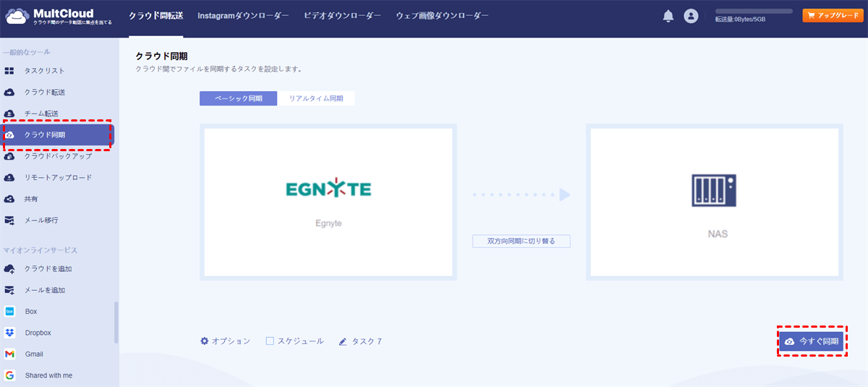Click the MultCloud logo

point(58,16)
